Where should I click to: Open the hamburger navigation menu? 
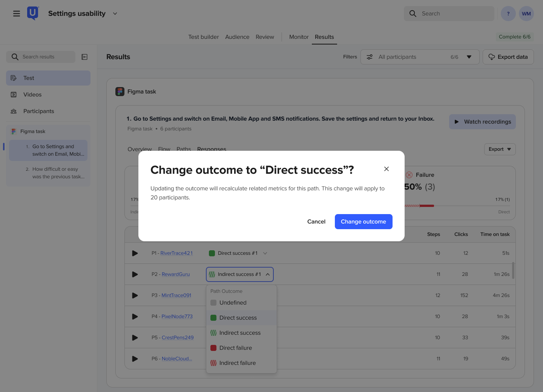click(x=17, y=14)
